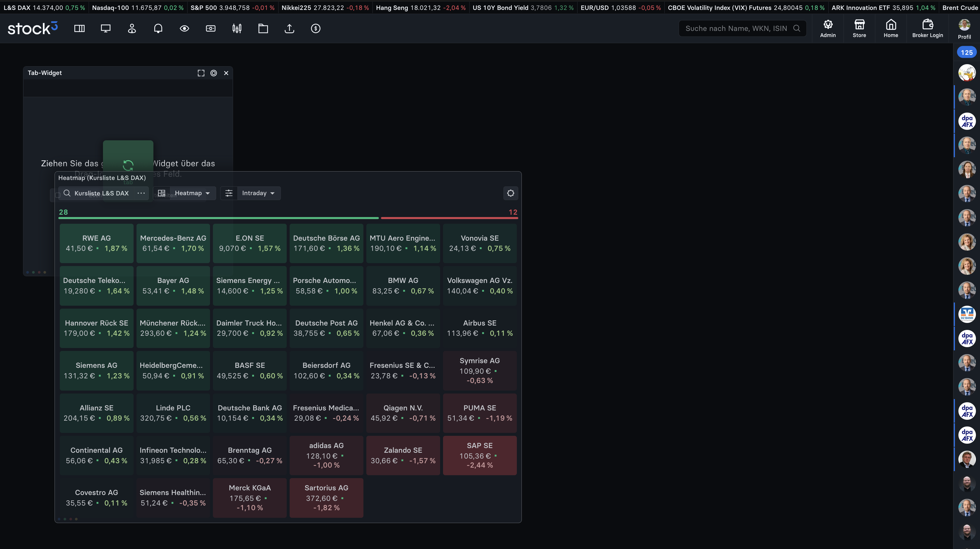The image size is (980, 549).
Task: Click the Heatmap (Kursliste L&S DAX) title
Action: click(x=102, y=178)
